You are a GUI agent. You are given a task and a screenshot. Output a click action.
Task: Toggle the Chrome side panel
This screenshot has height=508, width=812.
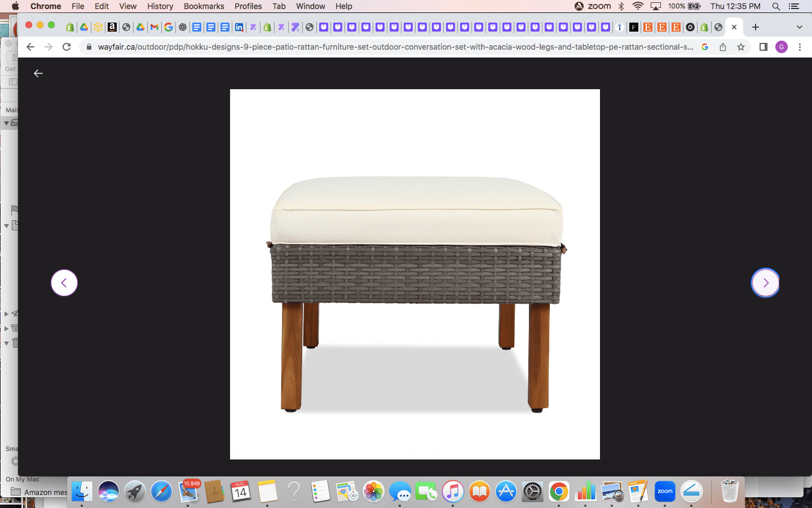[763, 47]
